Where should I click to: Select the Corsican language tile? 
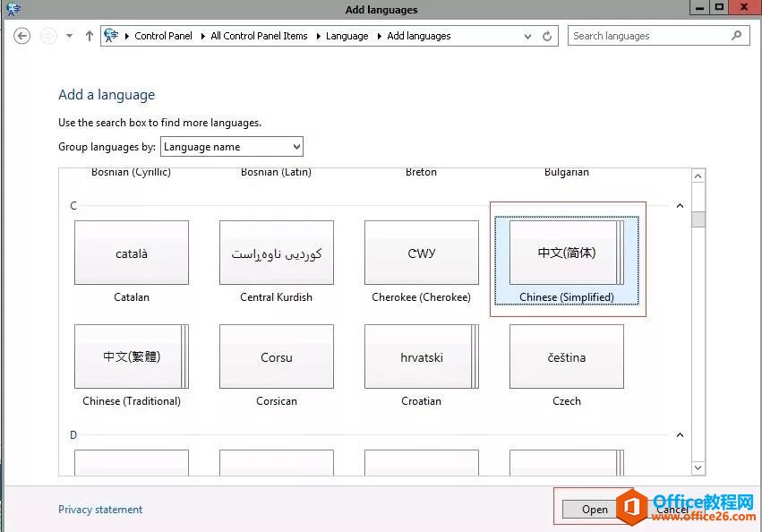click(277, 365)
